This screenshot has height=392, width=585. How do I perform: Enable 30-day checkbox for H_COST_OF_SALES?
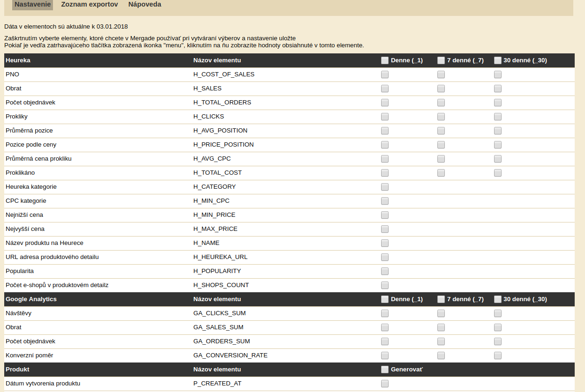pyautogui.click(x=498, y=74)
